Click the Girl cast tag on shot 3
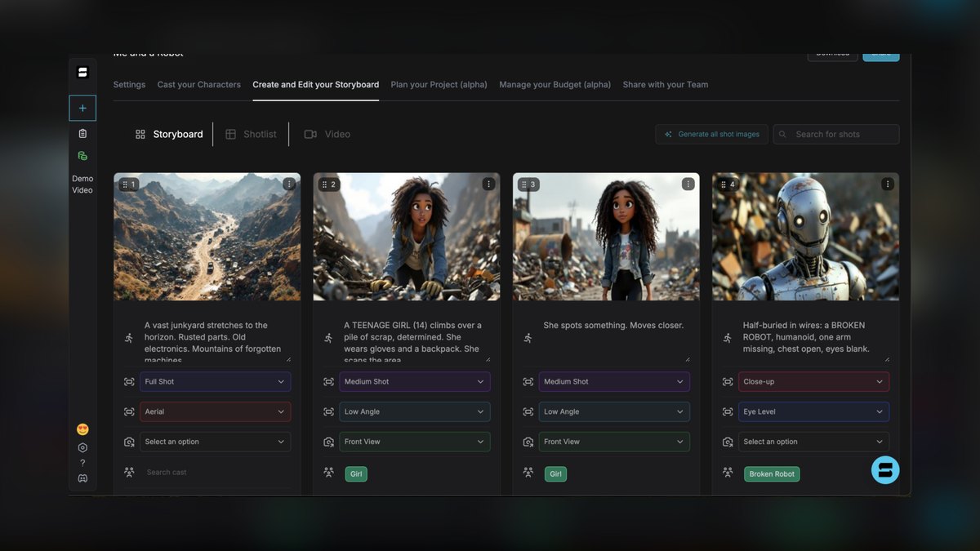Image resolution: width=980 pixels, height=551 pixels. click(x=556, y=473)
